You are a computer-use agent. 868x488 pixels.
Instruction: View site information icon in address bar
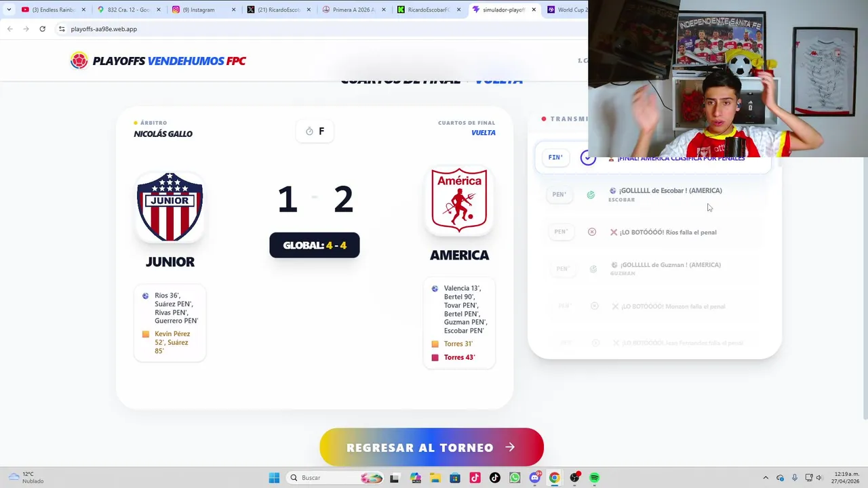pyautogui.click(x=62, y=29)
